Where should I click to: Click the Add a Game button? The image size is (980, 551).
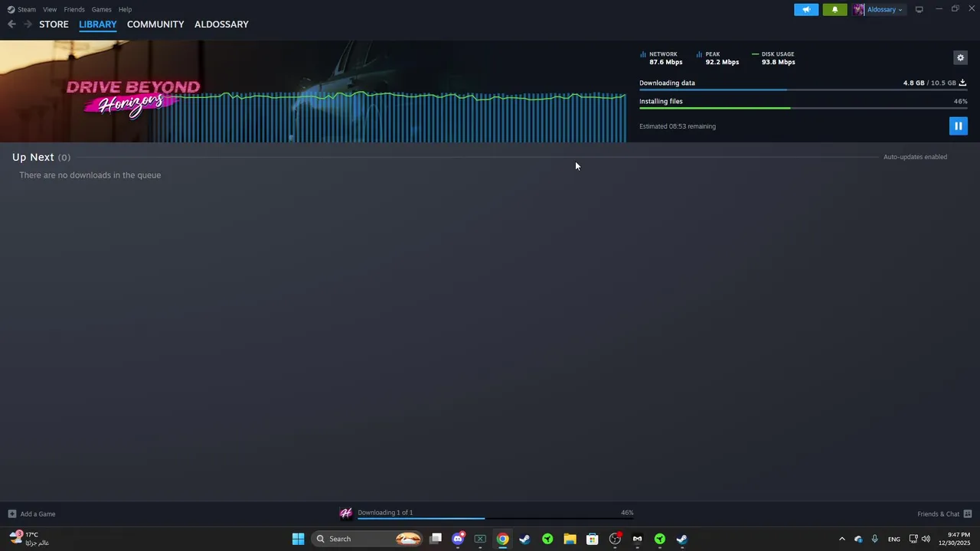pyautogui.click(x=31, y=514)
